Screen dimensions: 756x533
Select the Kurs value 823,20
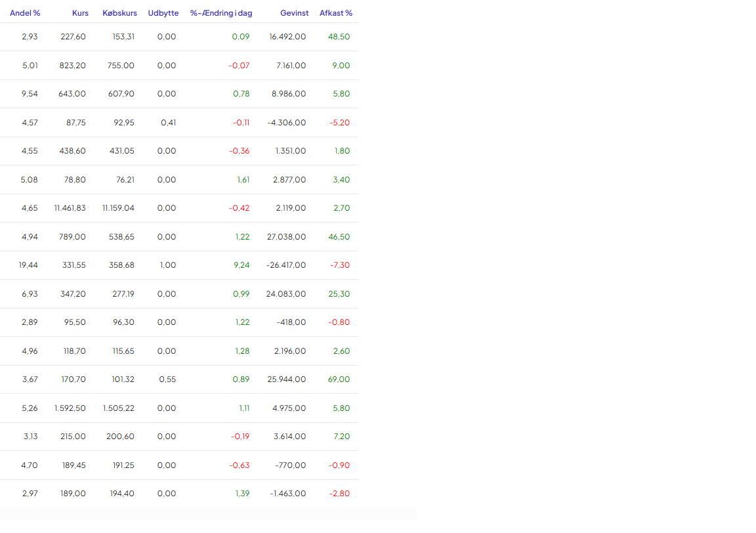point(72,66)
